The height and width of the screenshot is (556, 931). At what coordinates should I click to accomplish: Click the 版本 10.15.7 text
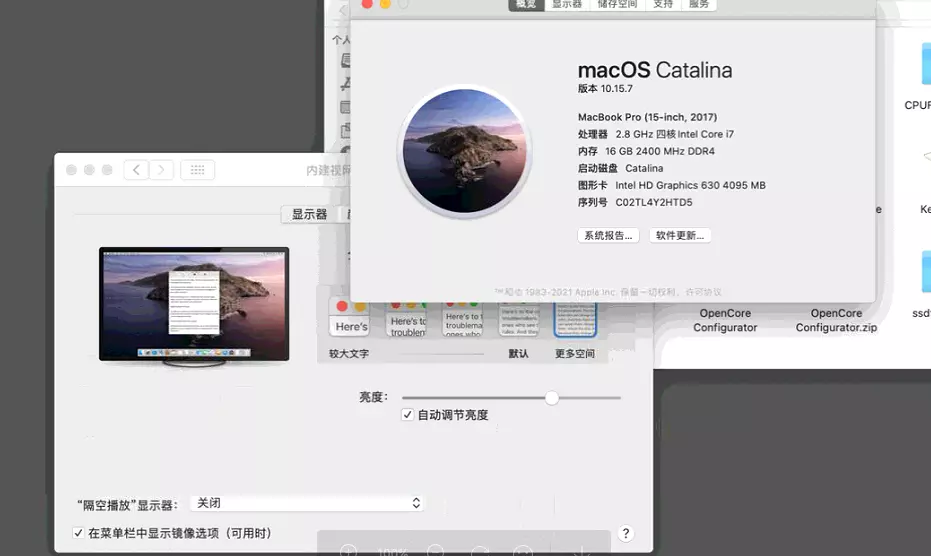pos(605,89)
